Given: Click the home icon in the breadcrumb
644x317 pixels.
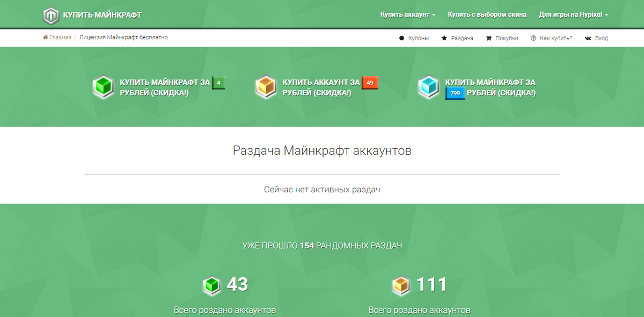Looking at the screenshot, I should (45, 38).
